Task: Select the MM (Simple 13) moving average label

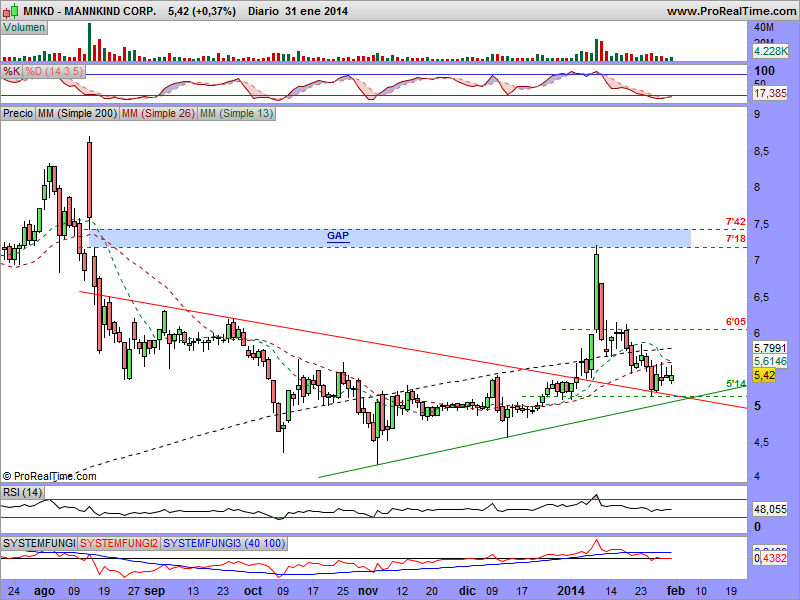Action: tap(236, 113)
